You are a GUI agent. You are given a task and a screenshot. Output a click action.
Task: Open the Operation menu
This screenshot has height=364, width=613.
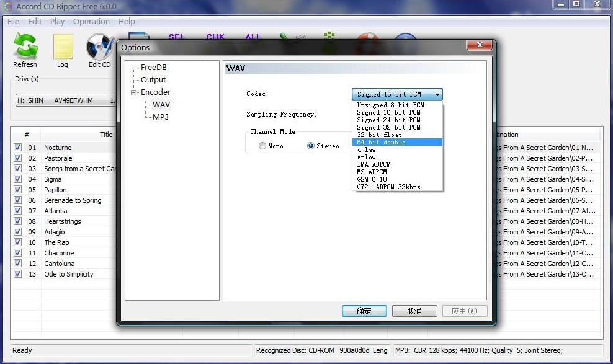pos(91,21)
